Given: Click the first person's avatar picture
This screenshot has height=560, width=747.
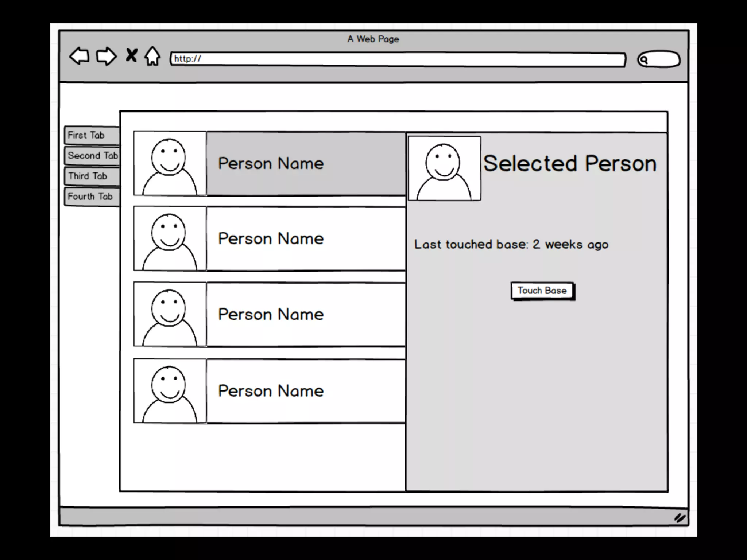Looking at the screenshot, I should (170, 163).
